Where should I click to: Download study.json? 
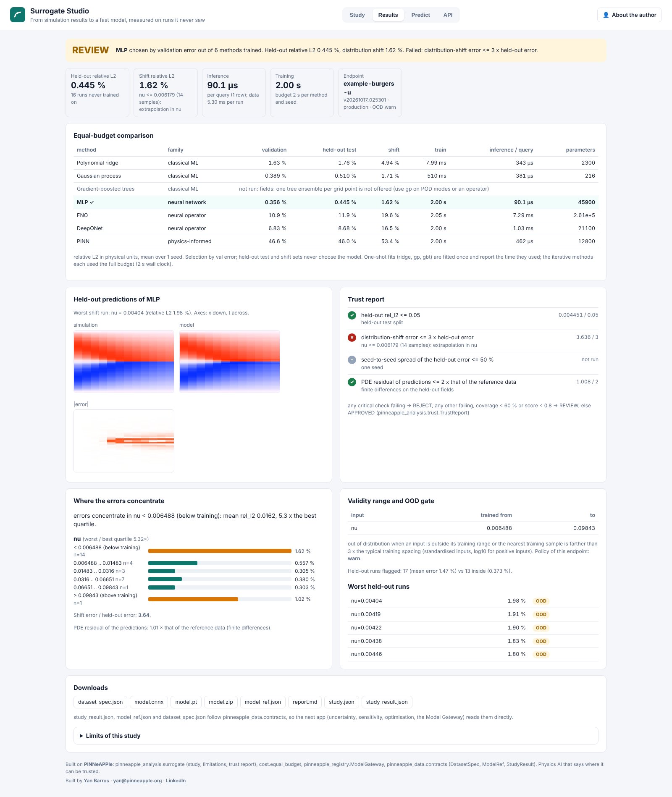[x=341, y=702]
